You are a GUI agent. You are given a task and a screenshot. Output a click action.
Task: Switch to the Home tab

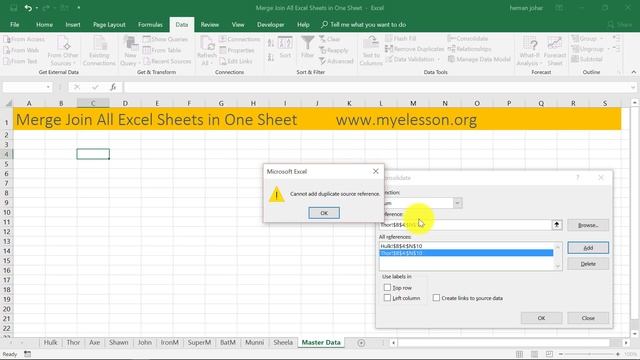click(x=44, y=24)
